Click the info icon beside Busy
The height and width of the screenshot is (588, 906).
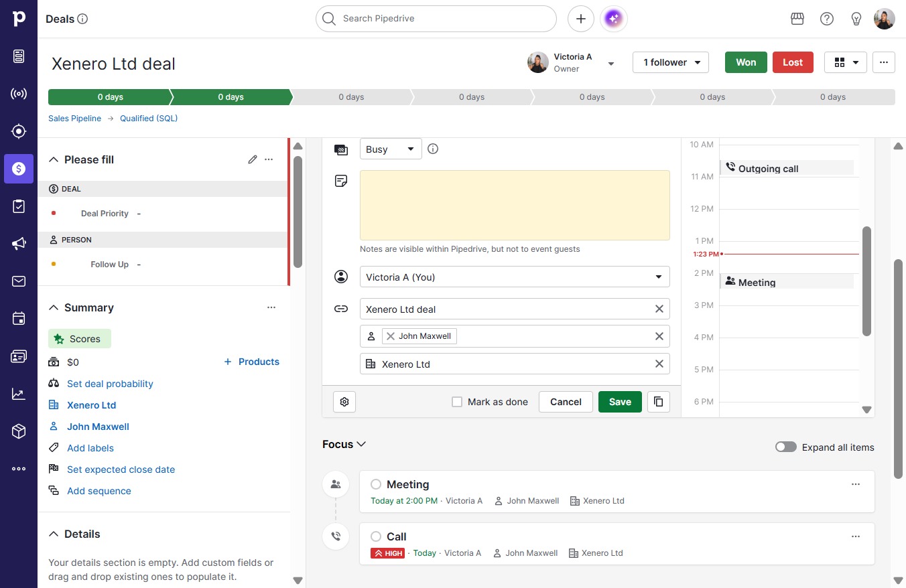[x=433, y=149]
